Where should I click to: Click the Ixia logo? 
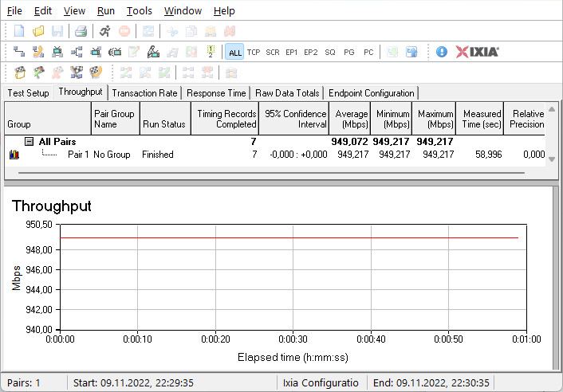point(477,52)
